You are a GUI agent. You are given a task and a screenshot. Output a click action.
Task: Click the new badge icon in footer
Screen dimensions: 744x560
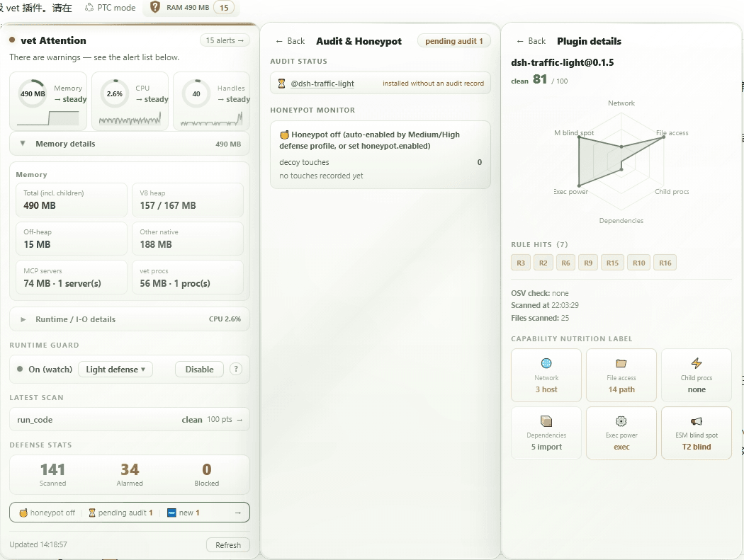[x=171, y=513]
